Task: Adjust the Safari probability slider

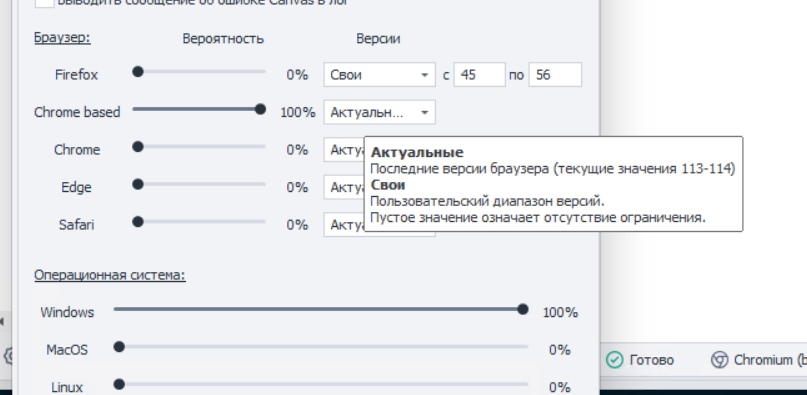Action: (199, 222)
